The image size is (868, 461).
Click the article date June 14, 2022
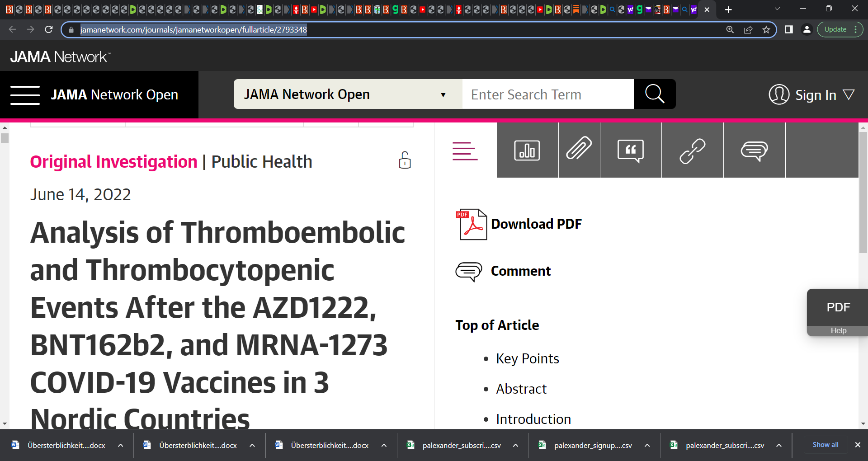80,195
